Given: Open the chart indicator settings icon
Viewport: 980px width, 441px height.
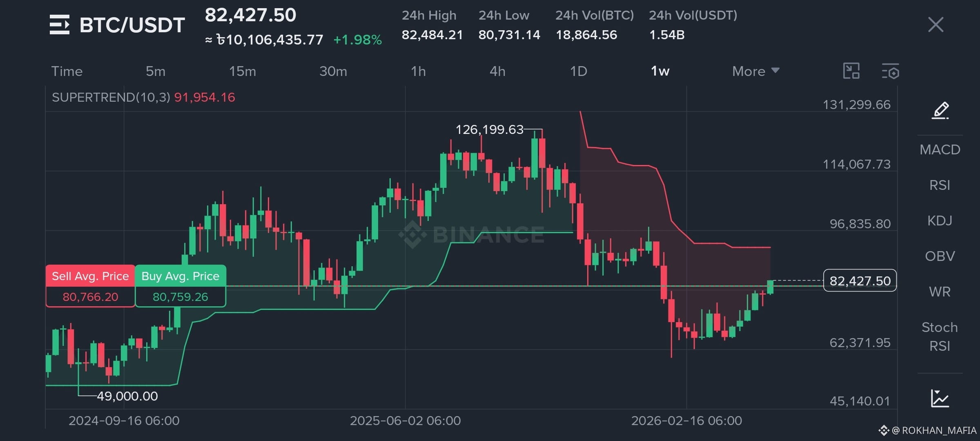Looking at the screenshot, I should [x=891, y=71].
